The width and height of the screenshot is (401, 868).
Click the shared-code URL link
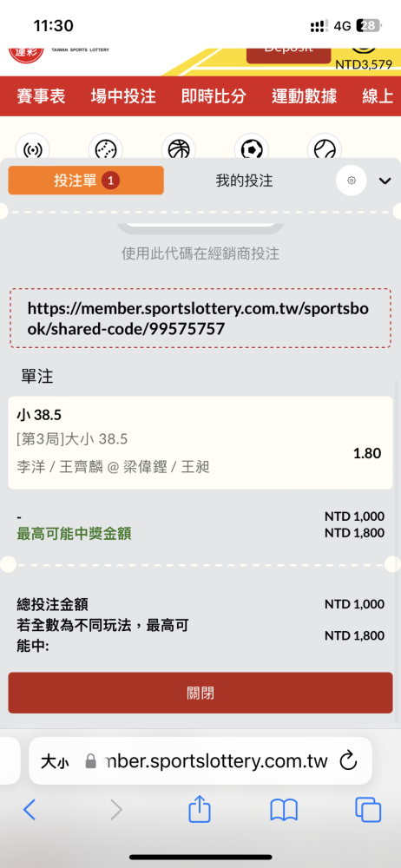[x=198, y=319]
